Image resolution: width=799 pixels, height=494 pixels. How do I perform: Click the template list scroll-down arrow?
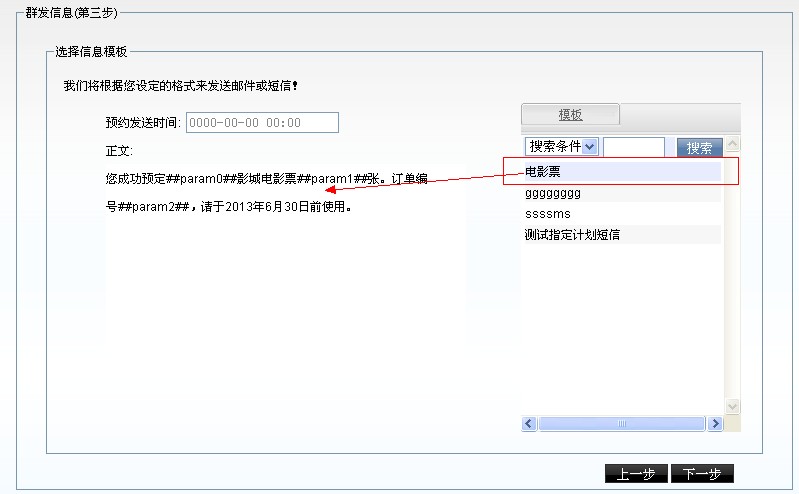[x=732, y=406]
